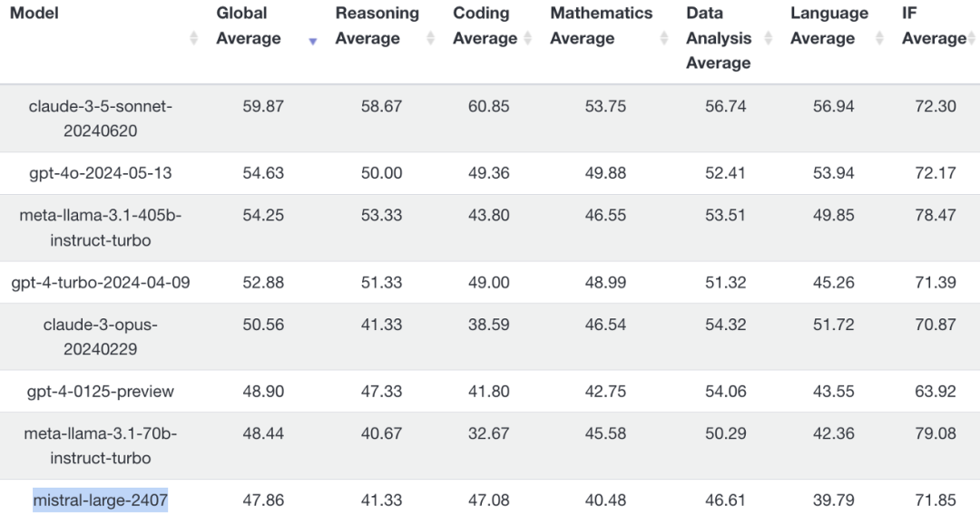The image size is (980, 525).
Task: Click the Global Average sort arrow
Action: coord(313,41)
